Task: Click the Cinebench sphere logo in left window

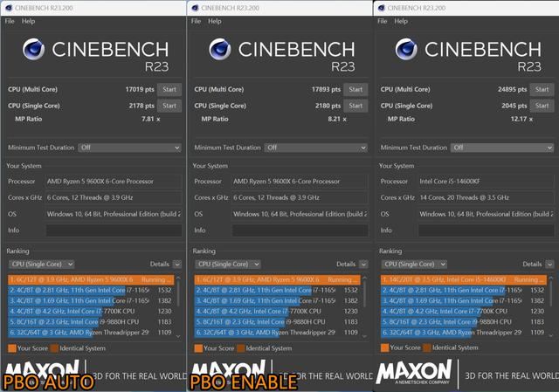Action: (35, 51)
